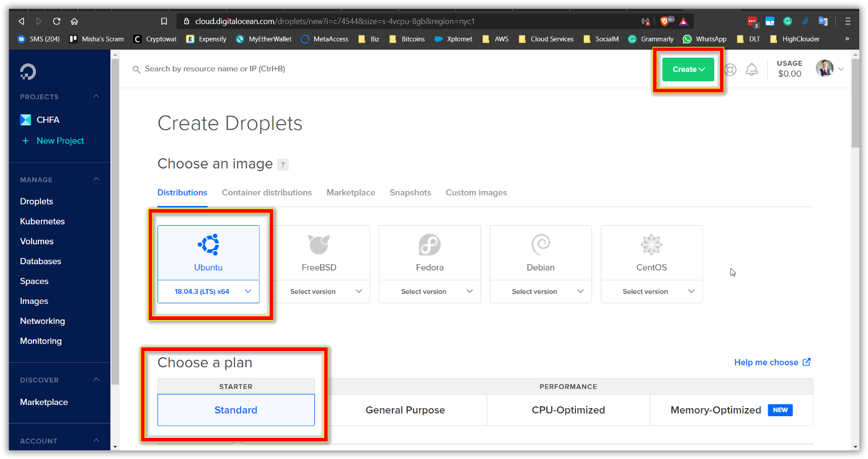Click the CHFA project icon

tap(25, 120)
